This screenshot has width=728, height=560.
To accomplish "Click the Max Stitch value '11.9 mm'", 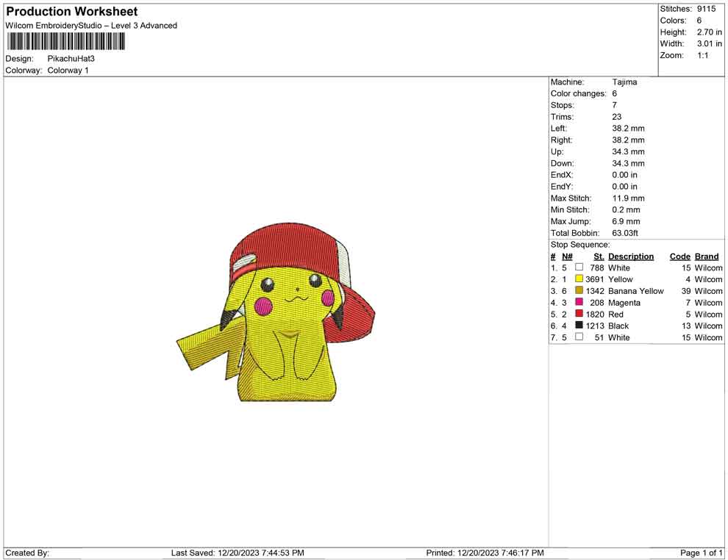I will tap(628, 198).
